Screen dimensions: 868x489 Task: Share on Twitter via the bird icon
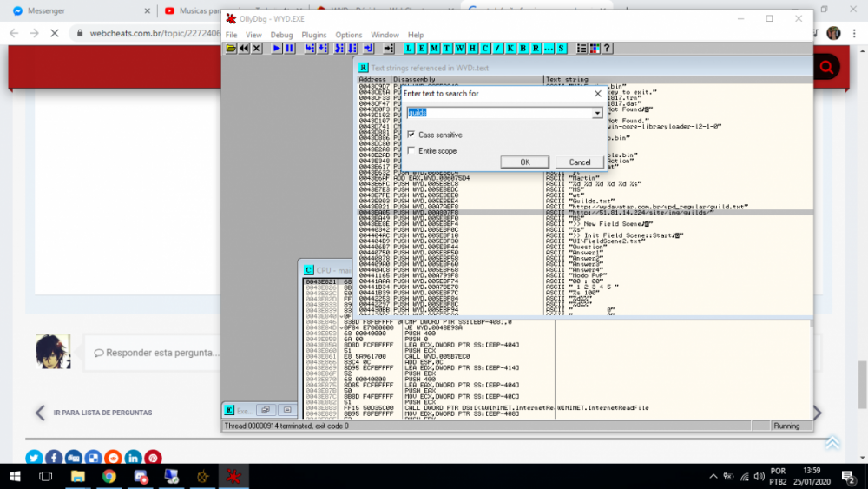tap(34, 458)
